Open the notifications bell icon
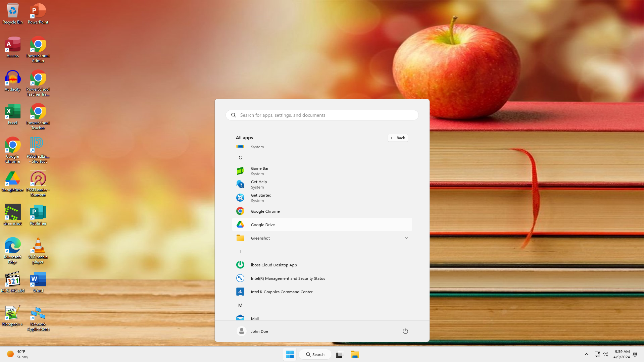Screen dimensions: 644x362 pyautogui.click(x=635, y=354)
